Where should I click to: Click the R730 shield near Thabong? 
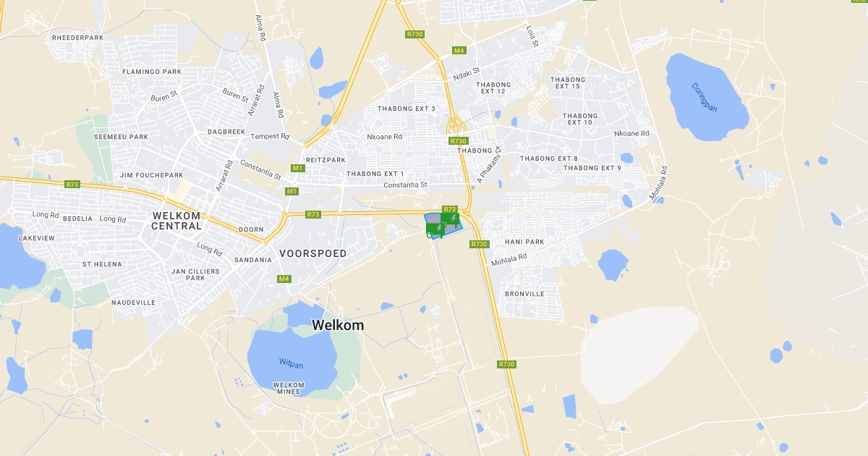(458, 140)
